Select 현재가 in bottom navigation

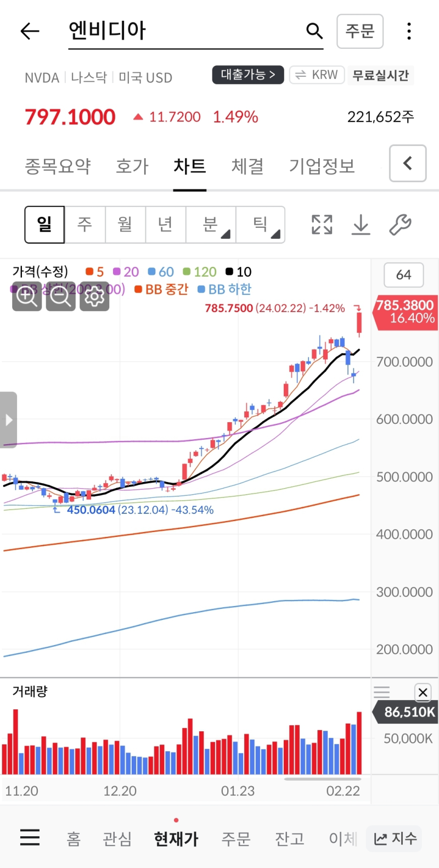(176, 839)
